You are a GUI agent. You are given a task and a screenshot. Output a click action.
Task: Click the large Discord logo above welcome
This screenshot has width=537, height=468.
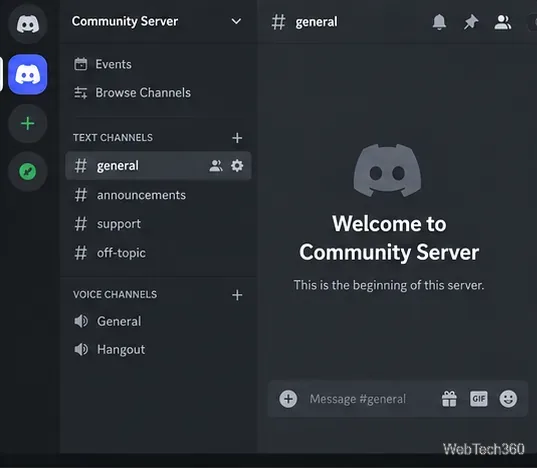pos(387,170)
